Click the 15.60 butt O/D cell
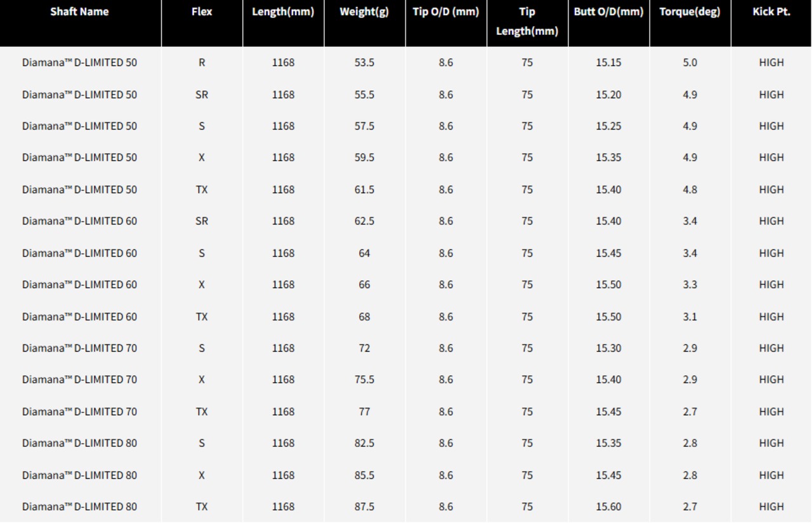The width and height of the screenshot is (812, 523). click(x=608, y=506)
